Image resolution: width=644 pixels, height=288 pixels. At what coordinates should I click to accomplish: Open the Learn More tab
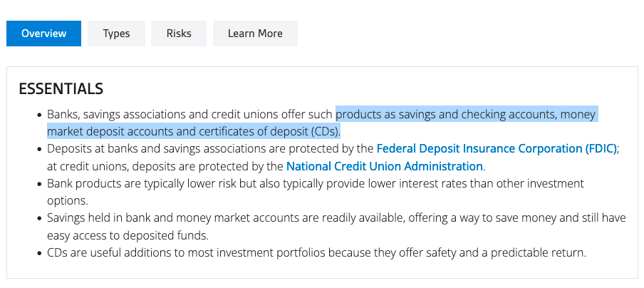point(255,34)
